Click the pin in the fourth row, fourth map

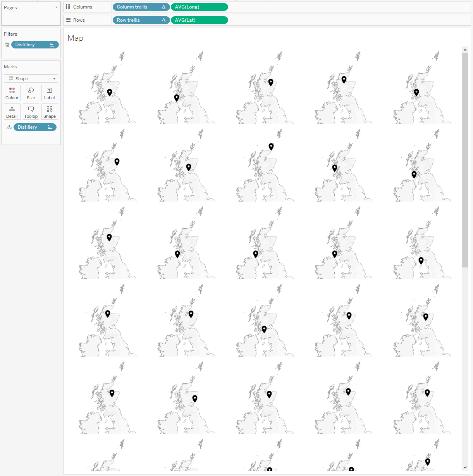click(349, 316)
